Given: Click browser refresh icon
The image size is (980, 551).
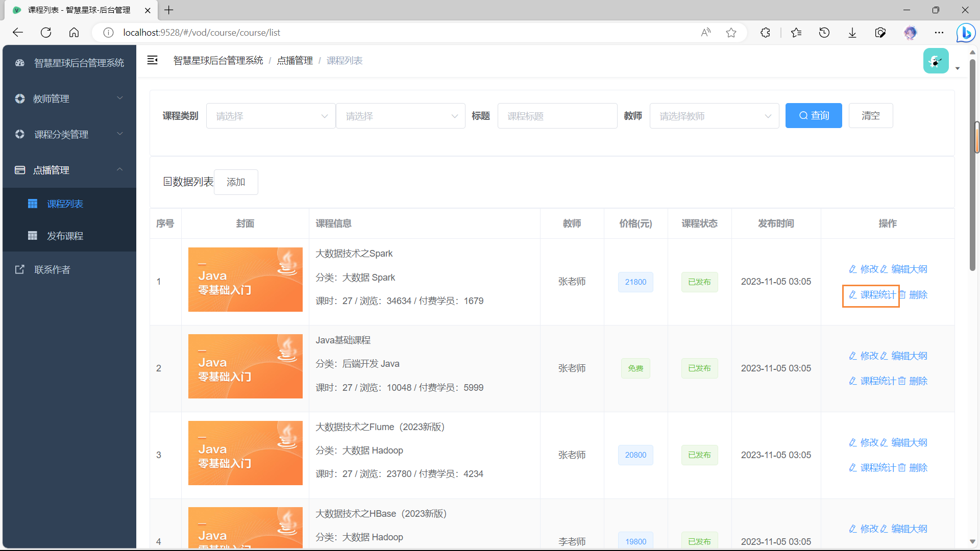Looking at the screenshot, I should [46, 33].
